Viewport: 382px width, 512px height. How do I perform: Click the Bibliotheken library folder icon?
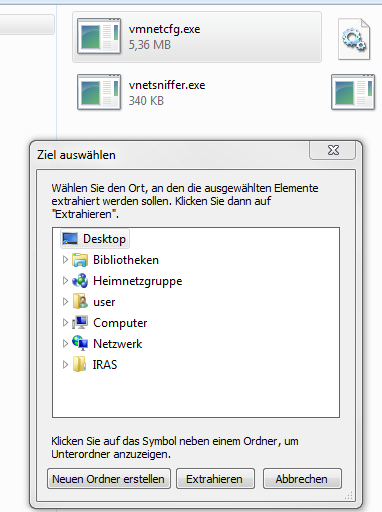80,260
